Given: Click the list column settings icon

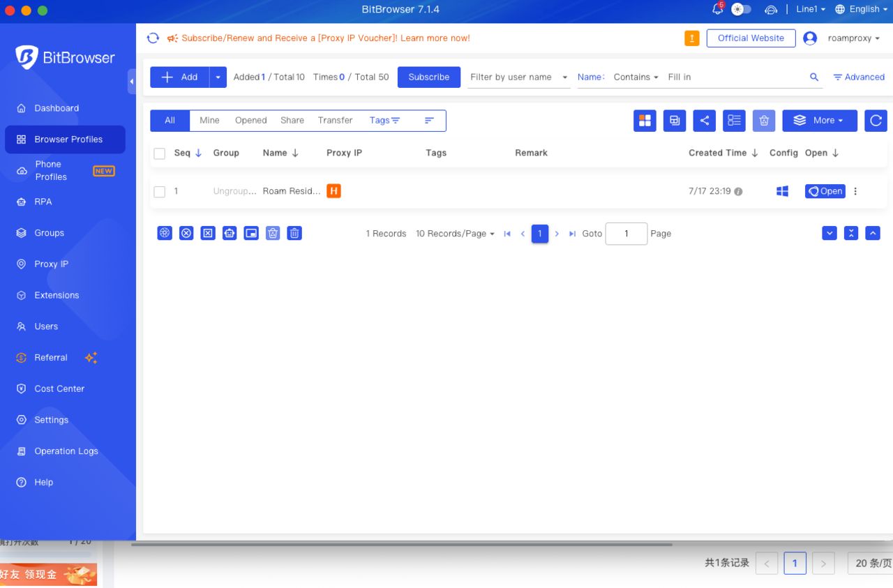Looking at the screenshot, I should pyautogui.click(x=734, y=121).
